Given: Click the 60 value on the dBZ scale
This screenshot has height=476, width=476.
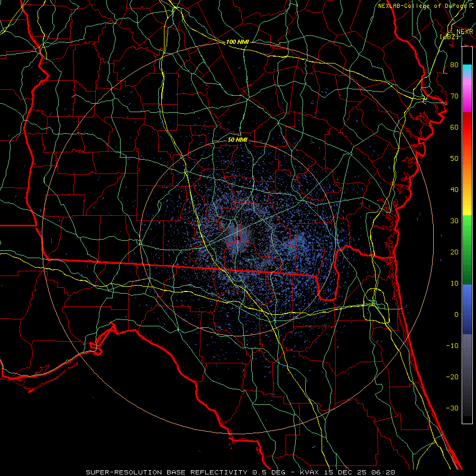Looking at the screenshot, I should (x=454, y=127).
